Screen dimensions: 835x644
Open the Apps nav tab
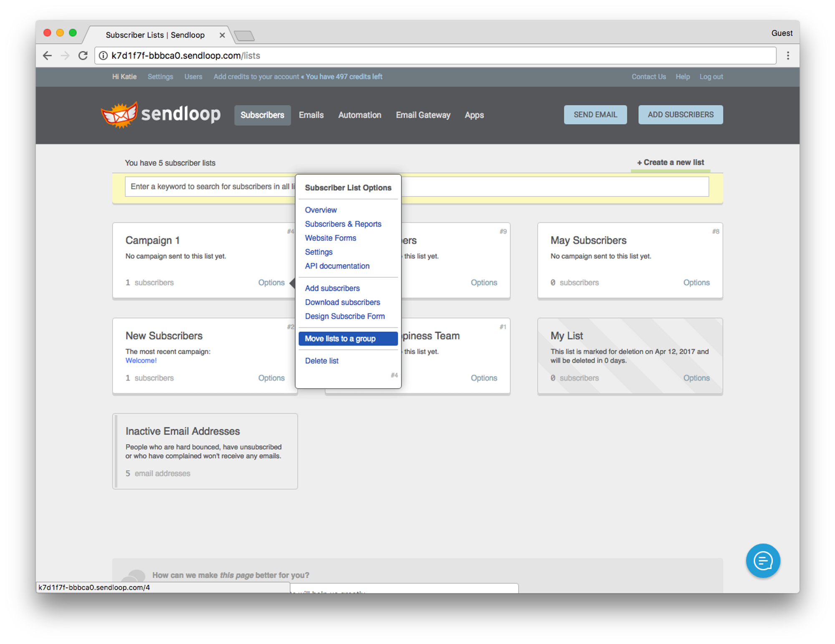point(474,115)
